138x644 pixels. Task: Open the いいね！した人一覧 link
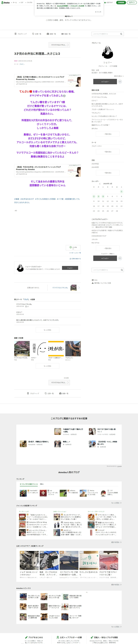pyautogui.click(x=75, y=253)
